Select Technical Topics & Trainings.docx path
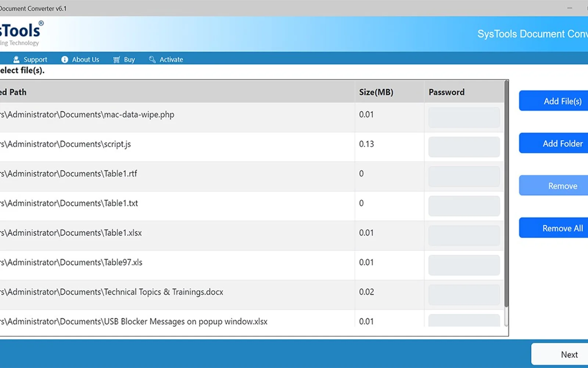Viewport: 588px width, 368px height. (112, 292)
